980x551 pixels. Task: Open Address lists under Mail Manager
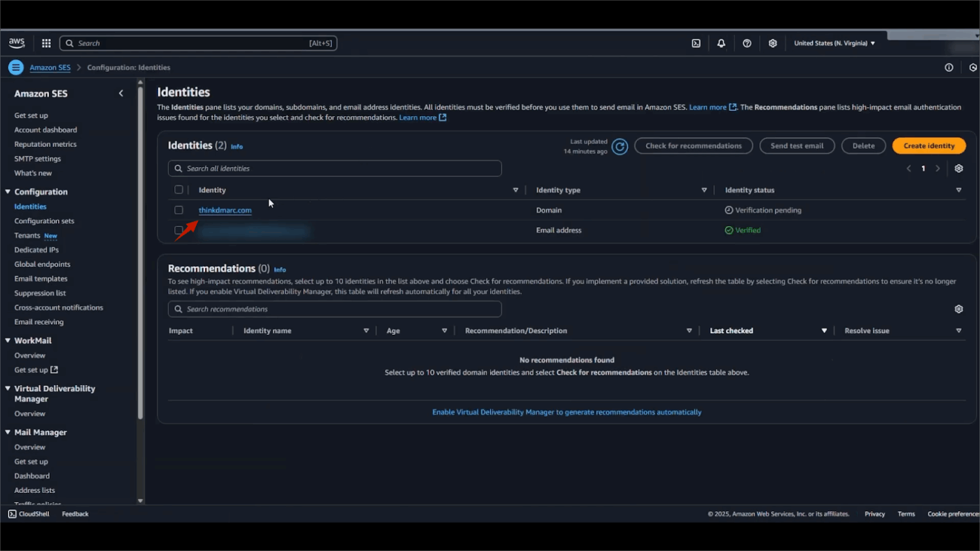(x=35, y=490)
